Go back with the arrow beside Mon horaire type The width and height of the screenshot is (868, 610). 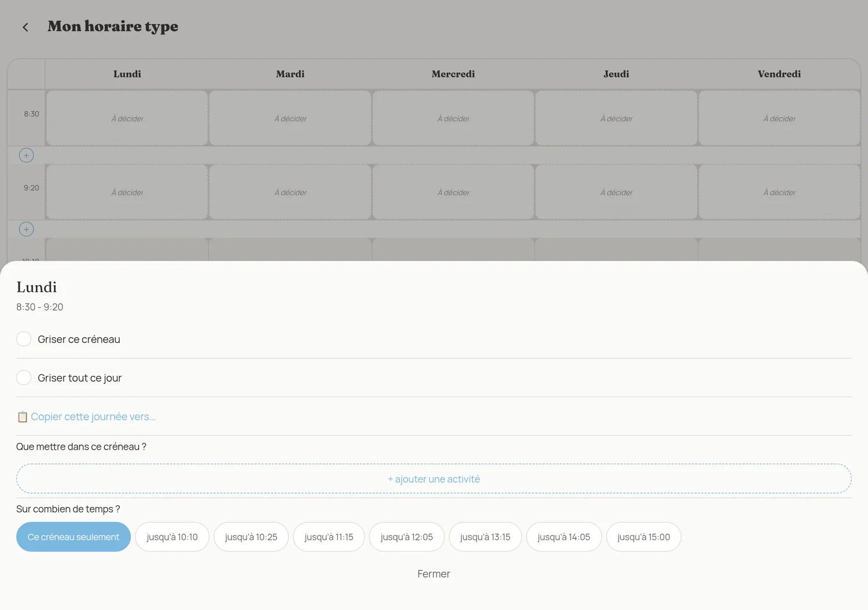[25, 27]
